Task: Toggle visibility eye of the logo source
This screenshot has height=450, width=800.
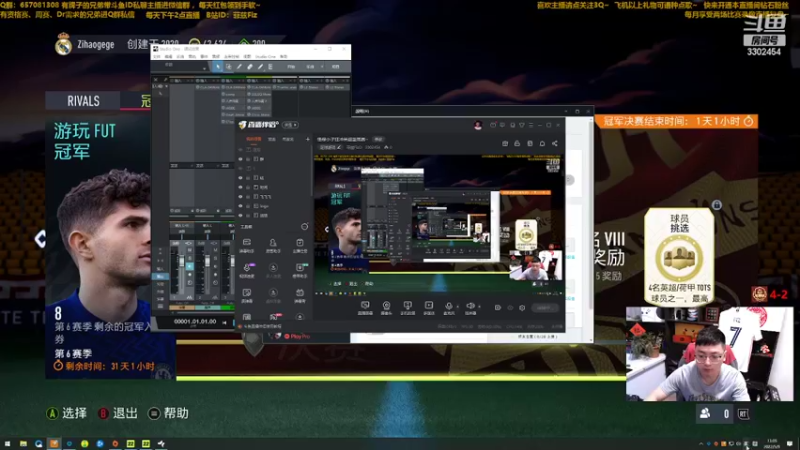Action: [x=240, y=206]
